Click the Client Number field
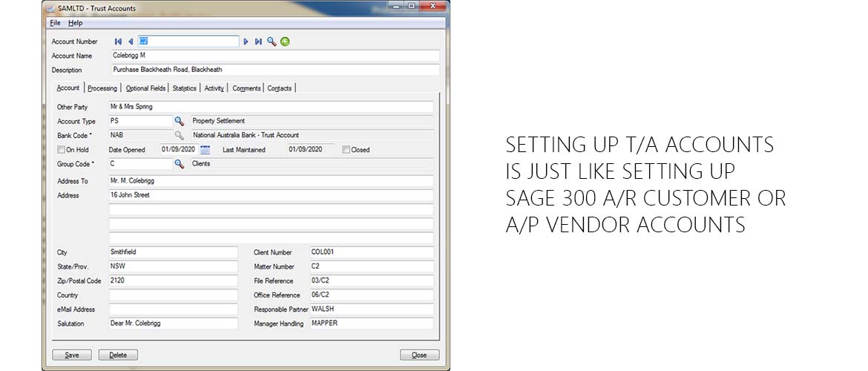Image resolution: width=868 pixels, height=371 pixels. tap(372, 252)
